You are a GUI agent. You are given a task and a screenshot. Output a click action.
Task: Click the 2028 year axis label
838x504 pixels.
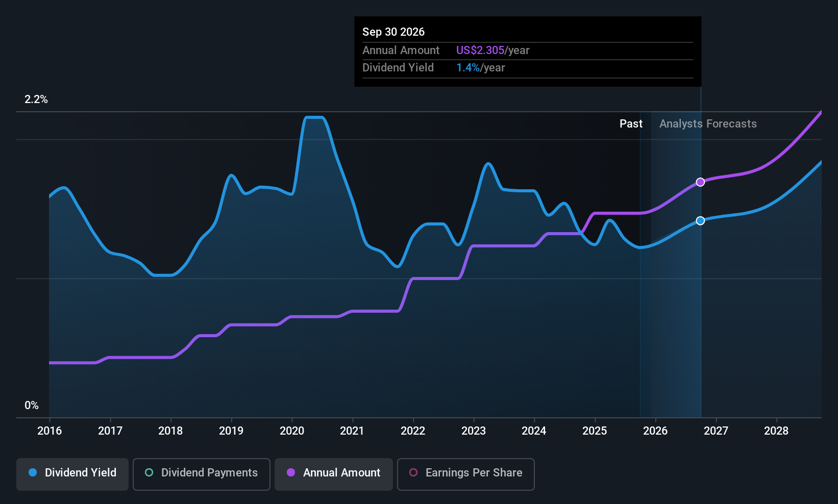(776, 431)
